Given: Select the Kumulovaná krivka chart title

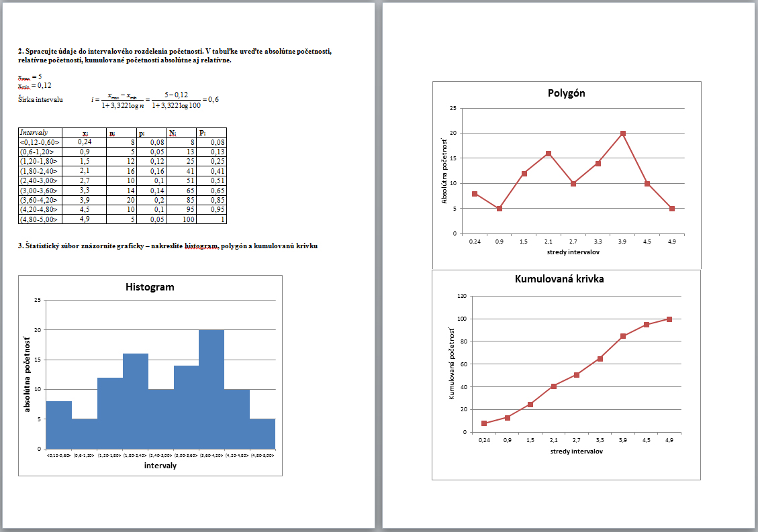Looking at the screenshot, I should coord(566,278).
